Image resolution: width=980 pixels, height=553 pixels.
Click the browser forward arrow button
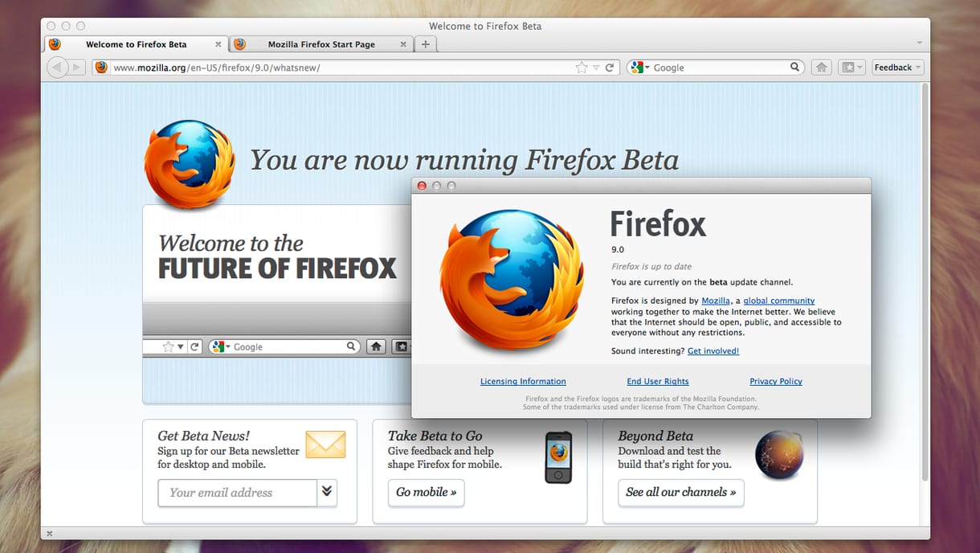[x=77, y=68]
